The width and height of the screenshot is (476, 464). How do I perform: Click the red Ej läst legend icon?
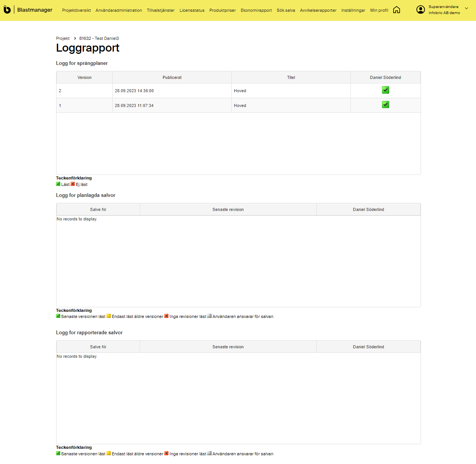coord(73,184)
